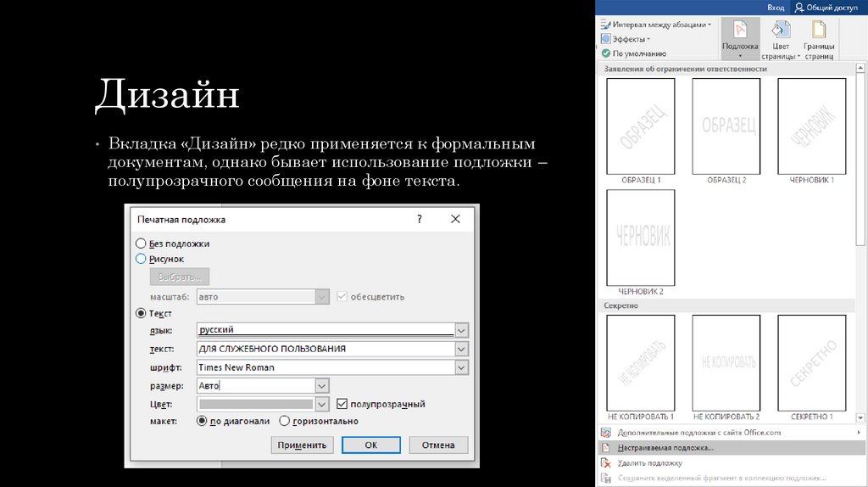Viewport: 868px width, 487px height.
Task: Click Интервал между абзацами icon
Action: coord(605,25)
